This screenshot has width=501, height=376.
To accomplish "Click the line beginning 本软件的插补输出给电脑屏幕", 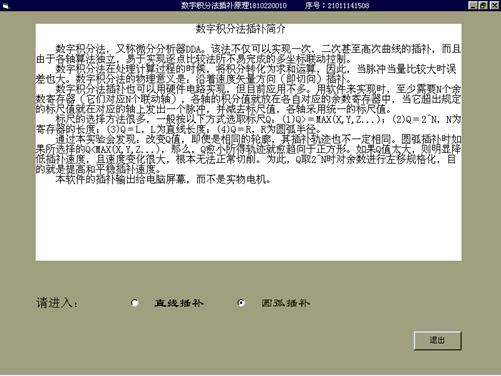I will click(163, 180).
